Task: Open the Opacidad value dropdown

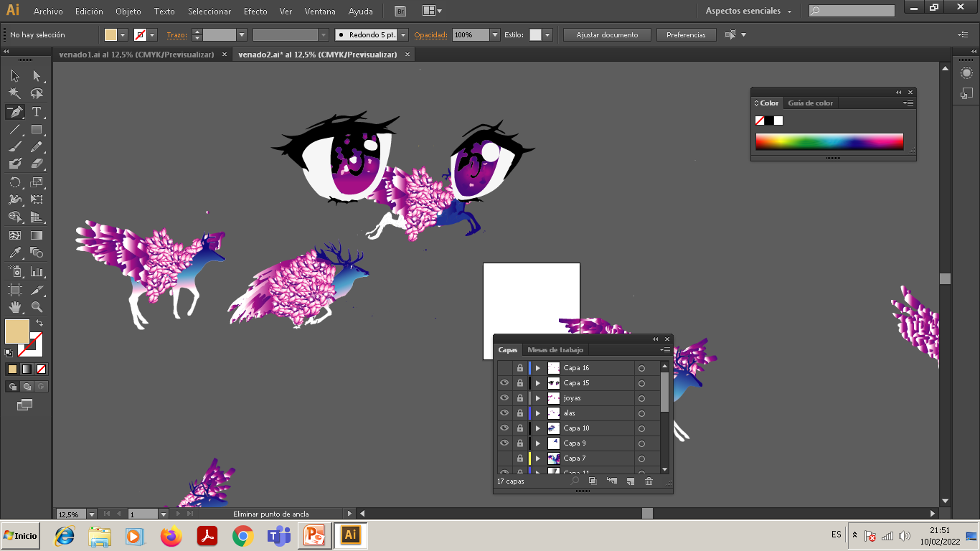Action: click(495, 34)
